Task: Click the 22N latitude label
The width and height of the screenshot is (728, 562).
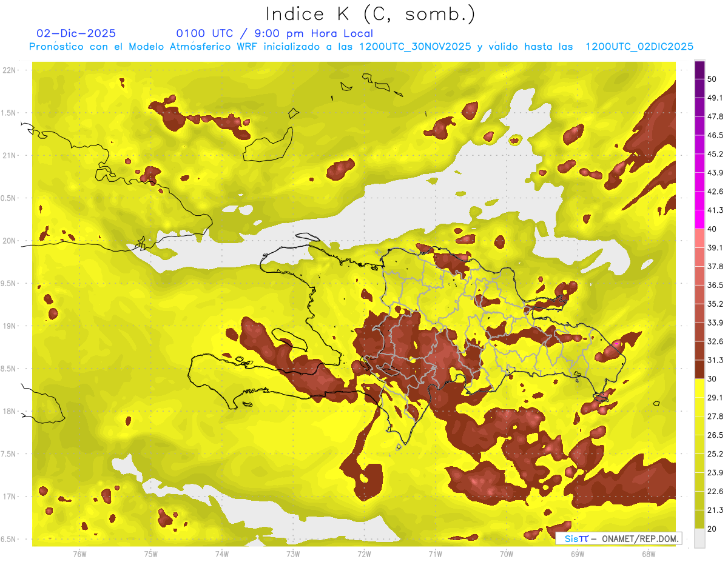Action: (x=10, y=70)
